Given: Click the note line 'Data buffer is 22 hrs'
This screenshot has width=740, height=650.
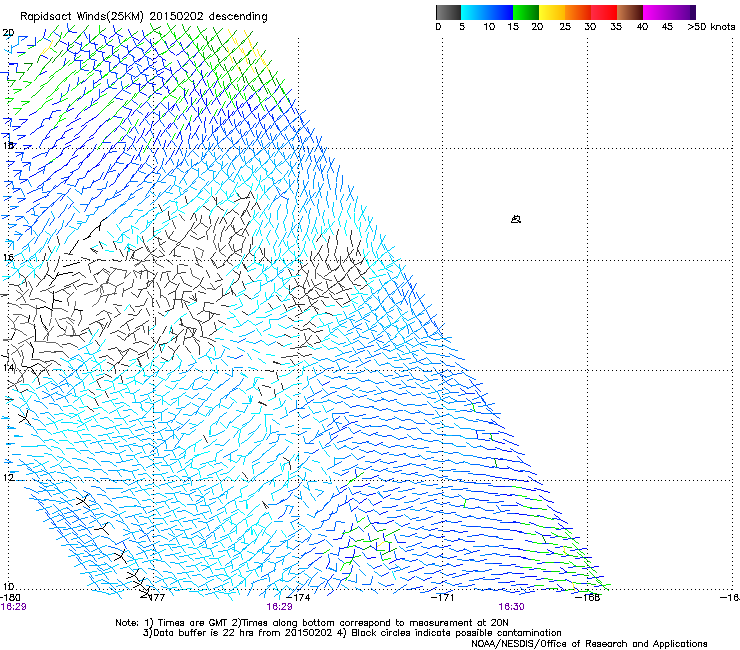Looking at the screenshot, I should (352, 633).
